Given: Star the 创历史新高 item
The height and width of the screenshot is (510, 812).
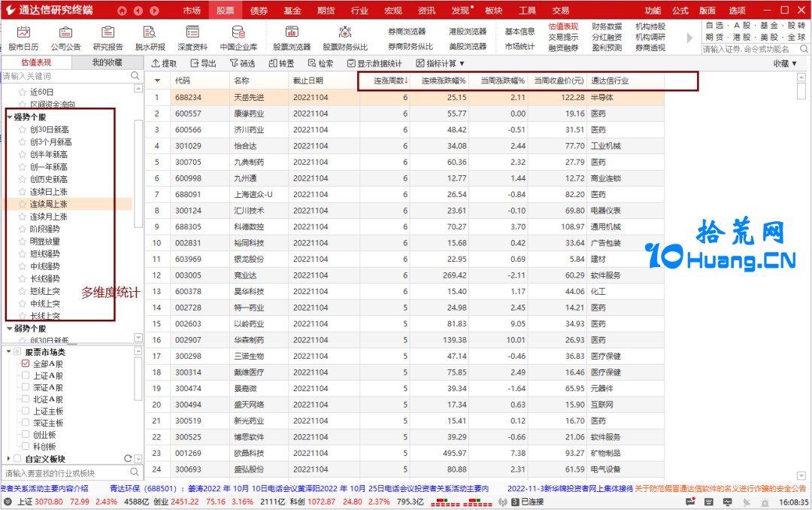Looking at the screenshot, I should pyautogui.click(x=23, y=179).
